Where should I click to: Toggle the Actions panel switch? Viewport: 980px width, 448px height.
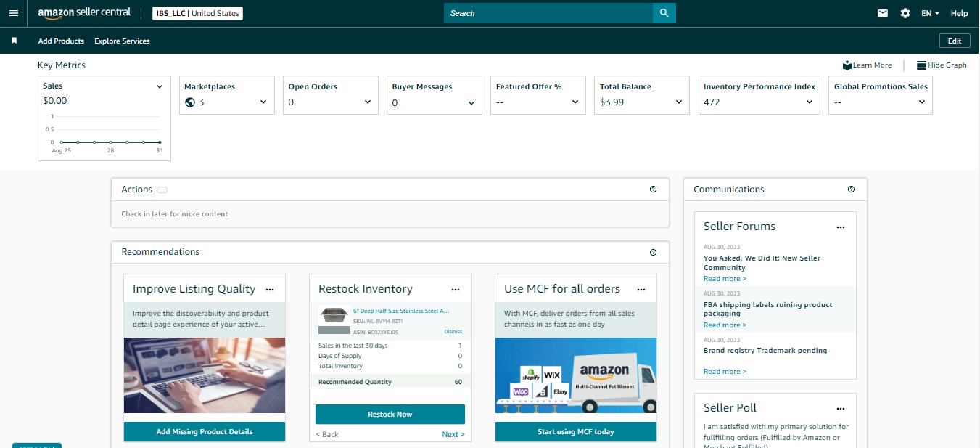pyautogui.click(x=162, y=190)
